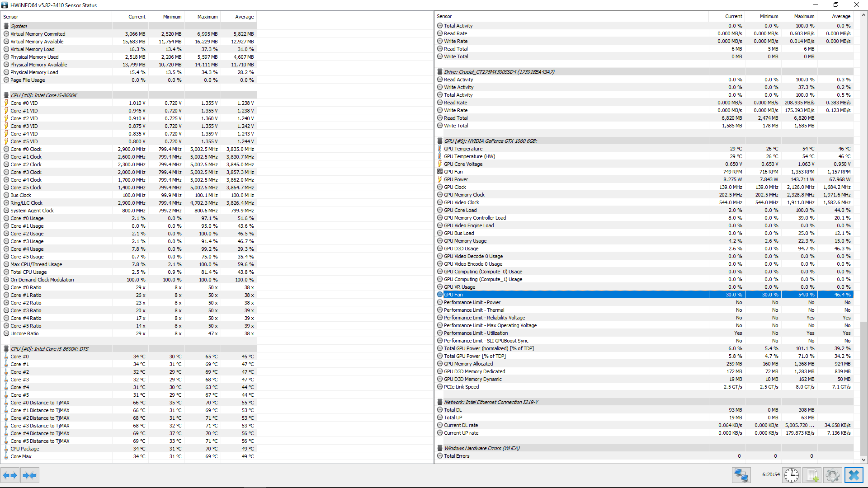Select the CPU Package temperature row
Screen dimensions: 868x488
click(x=25, y=449)
